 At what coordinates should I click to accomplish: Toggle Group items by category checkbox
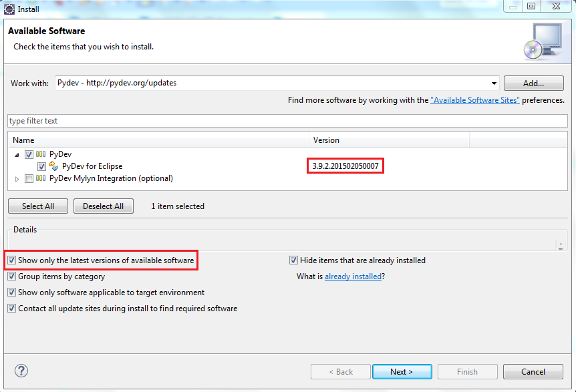(12, 276)
